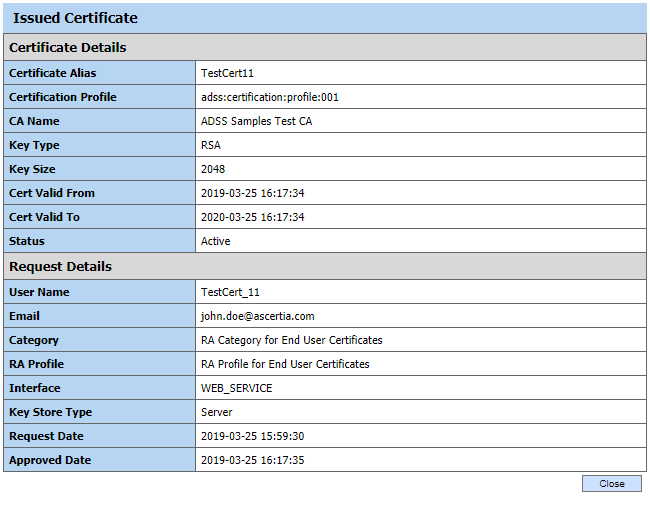Image resolution: width=650 pixels, height=508 pixels.
Task: Select the Server key store type value
Action: pos(216,412)
